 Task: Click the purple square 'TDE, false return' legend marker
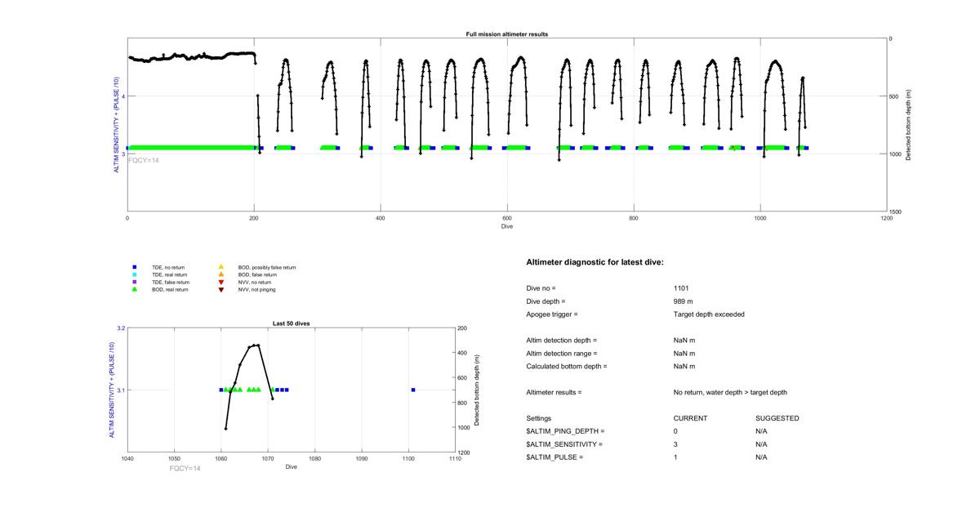pos(134,282)
